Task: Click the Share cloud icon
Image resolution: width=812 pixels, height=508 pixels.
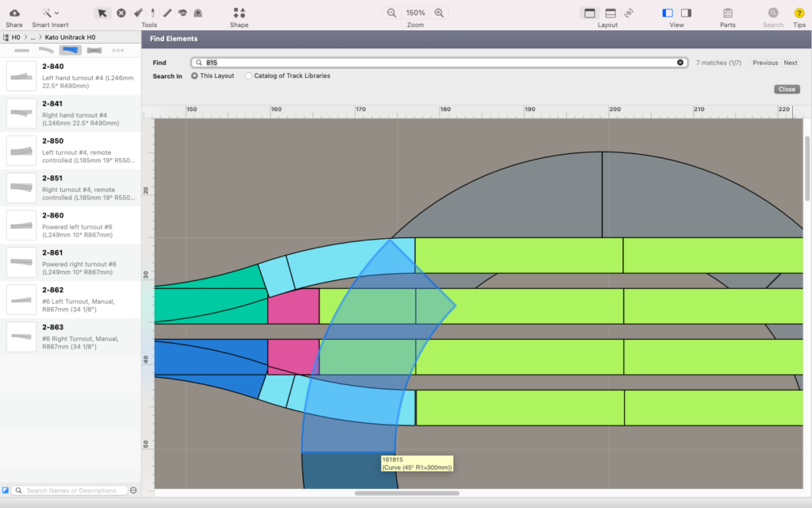Action: pyautogui.click(x=13, y=13)
